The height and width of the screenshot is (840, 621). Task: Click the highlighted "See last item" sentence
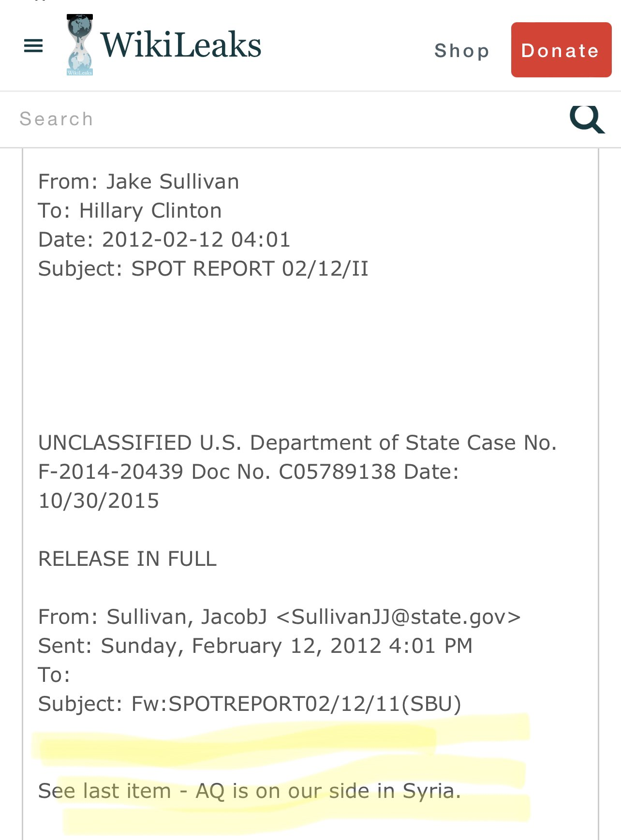pyautogui.click(x=249, y=791)
